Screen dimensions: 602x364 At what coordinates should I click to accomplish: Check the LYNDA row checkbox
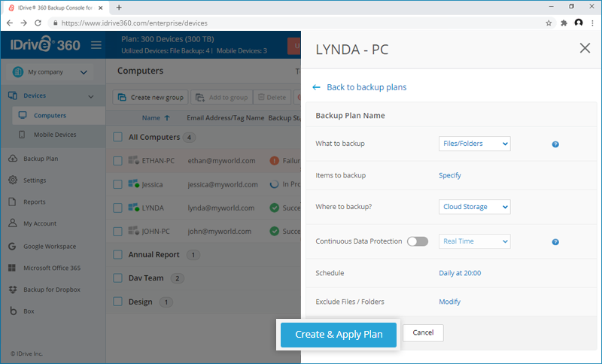pos(118,208)
